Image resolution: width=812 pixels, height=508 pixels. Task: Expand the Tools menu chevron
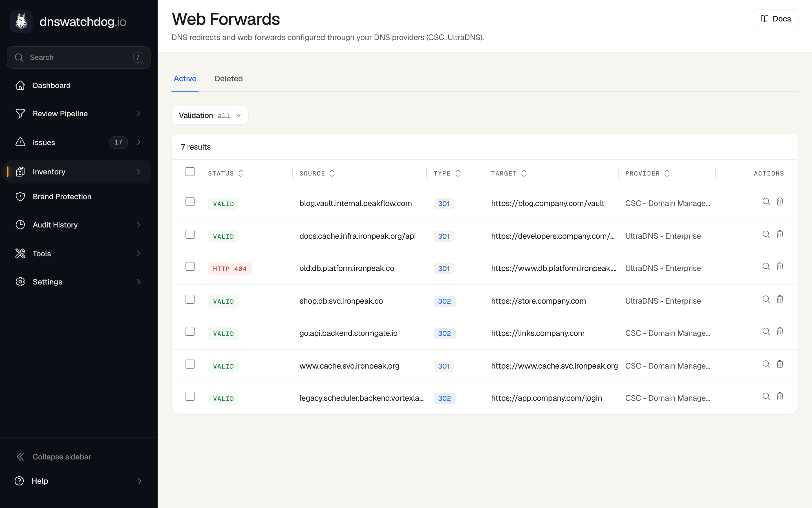(x=139, y=253)
